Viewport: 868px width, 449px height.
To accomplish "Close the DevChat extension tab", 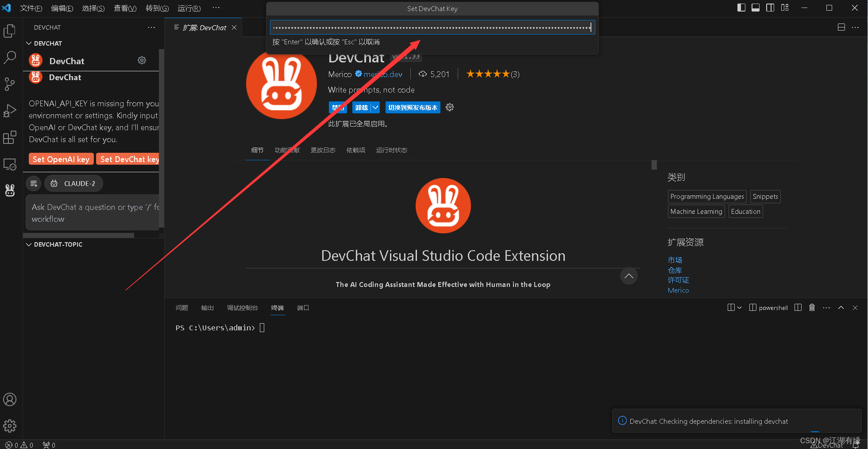I will pos(234,27).
